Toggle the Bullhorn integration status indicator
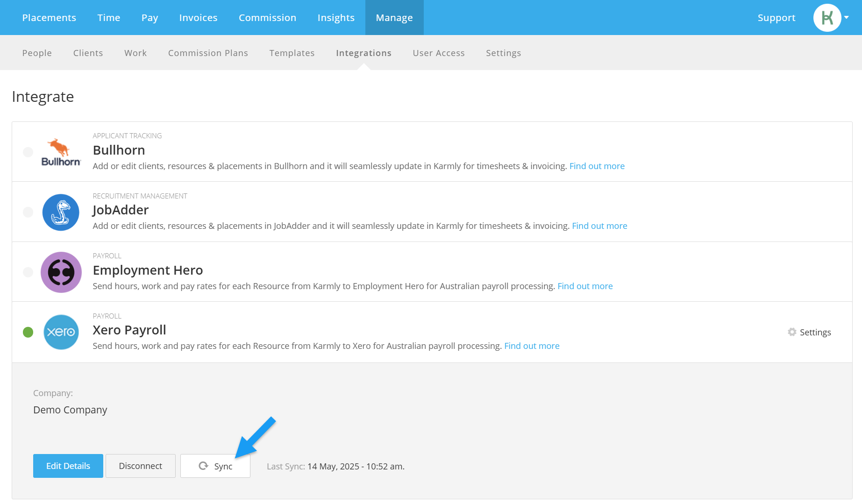 click(28, 152)
